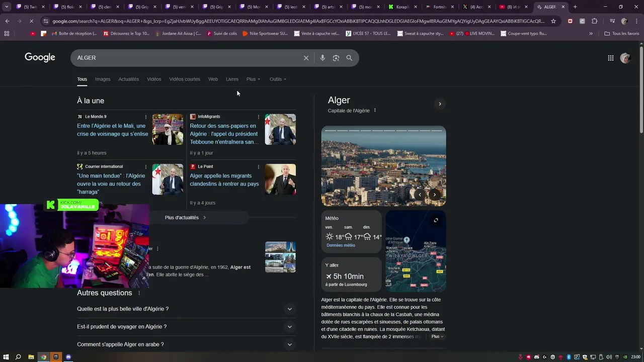Show the previous Alger photo
Screen dimensions: 644x362
(420, 195)
